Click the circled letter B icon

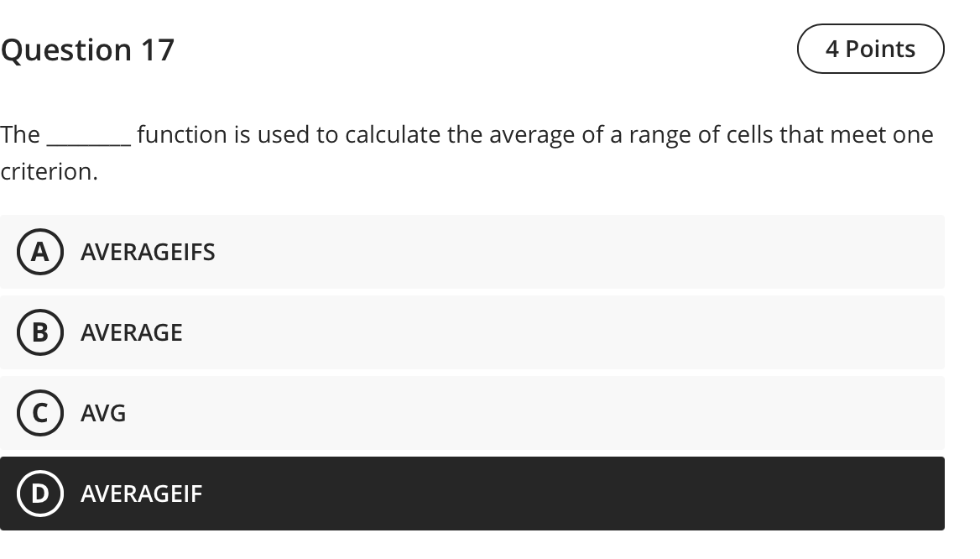(39, 332)
